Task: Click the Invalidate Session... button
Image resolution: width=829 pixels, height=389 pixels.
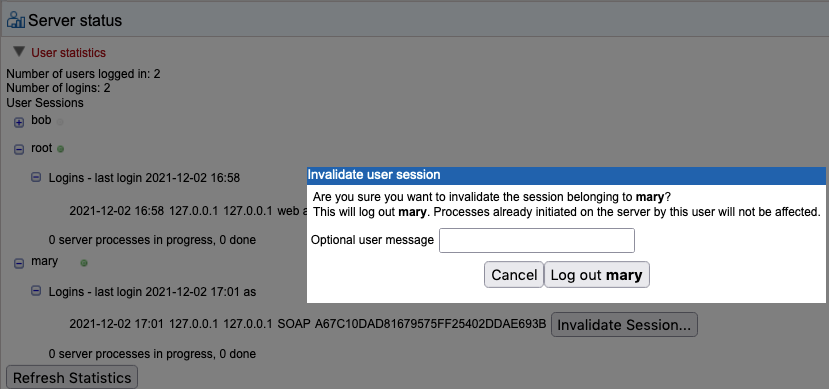Action: point(624,325)
